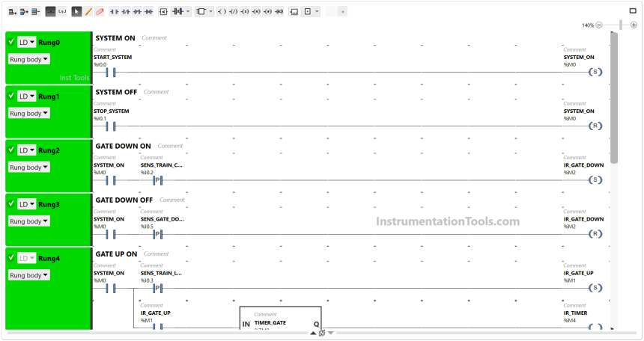Click the GATE UP ON rung title
Screen dimensions: 644x341
(116, 254)
